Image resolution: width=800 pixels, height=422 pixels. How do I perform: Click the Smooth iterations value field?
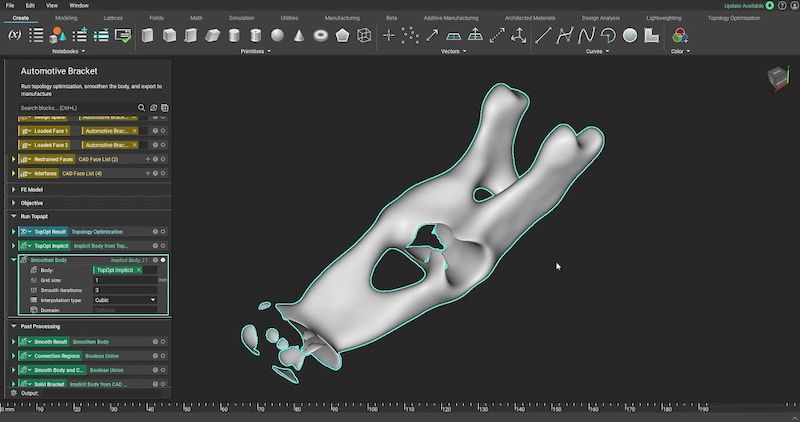click(125, 290)
